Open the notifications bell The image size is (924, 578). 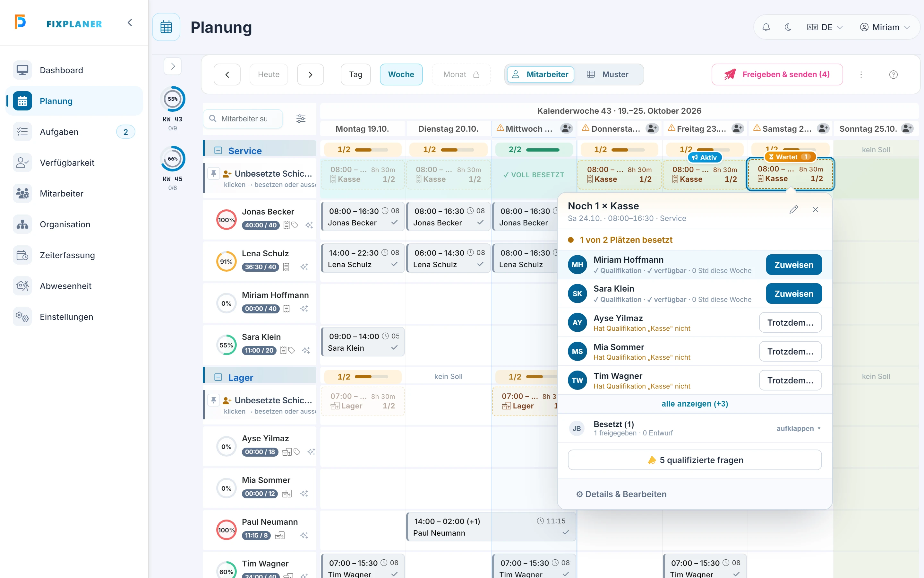766,27
